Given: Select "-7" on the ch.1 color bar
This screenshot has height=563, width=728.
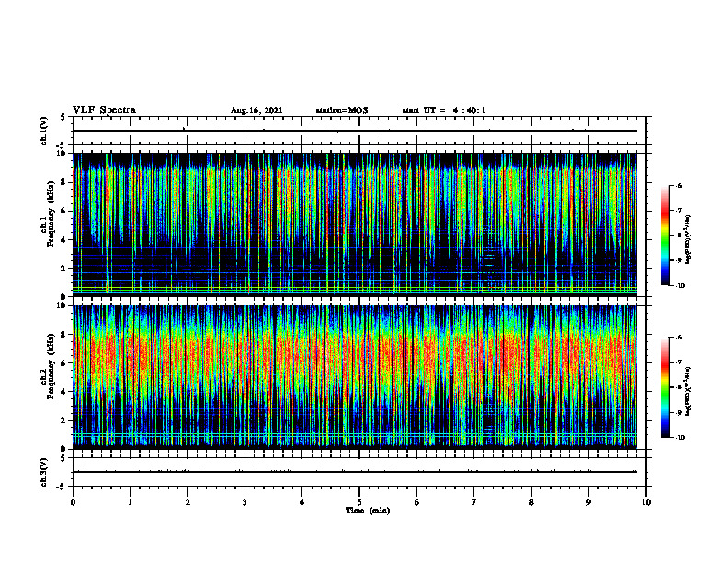Looking at the screenshot, I should coord(679,211).
